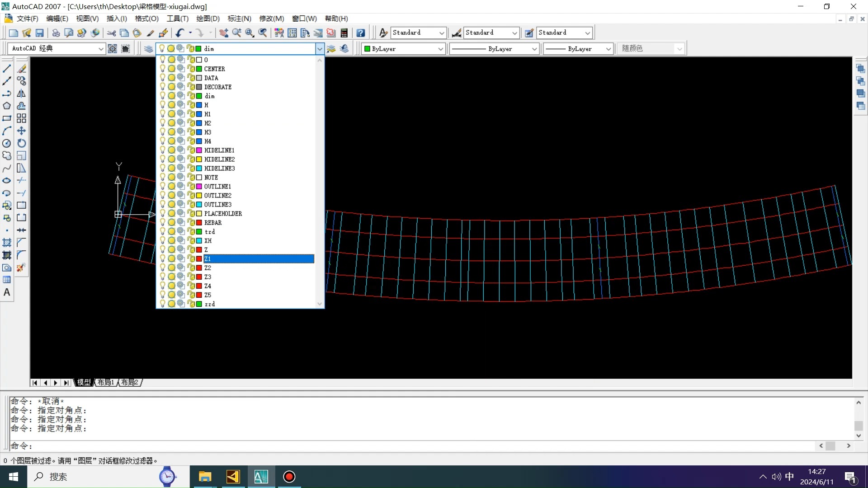Click the Undo arrow icon
The image size is (868, 488).
[179, 33]
